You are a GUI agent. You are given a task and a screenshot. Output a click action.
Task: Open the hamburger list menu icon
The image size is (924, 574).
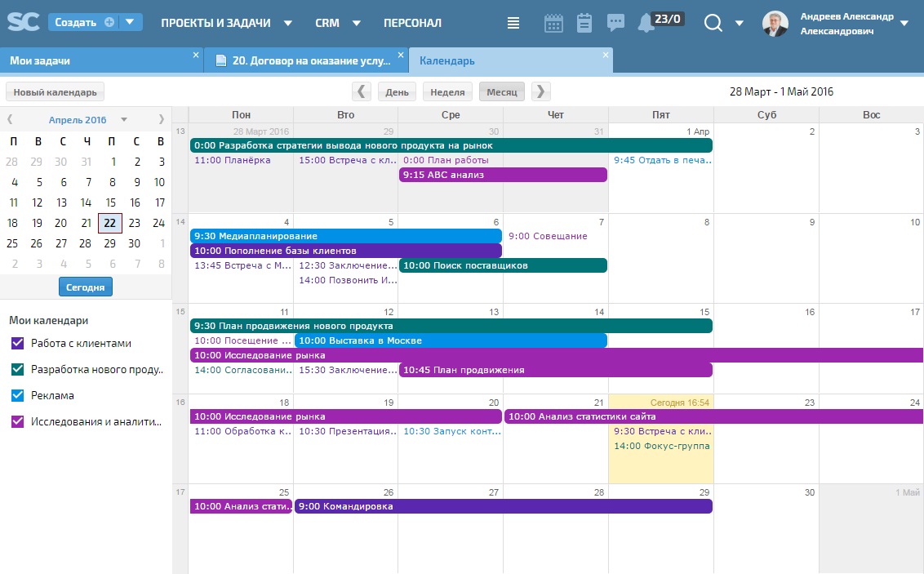pyautogui.click(x=513, y=23)
